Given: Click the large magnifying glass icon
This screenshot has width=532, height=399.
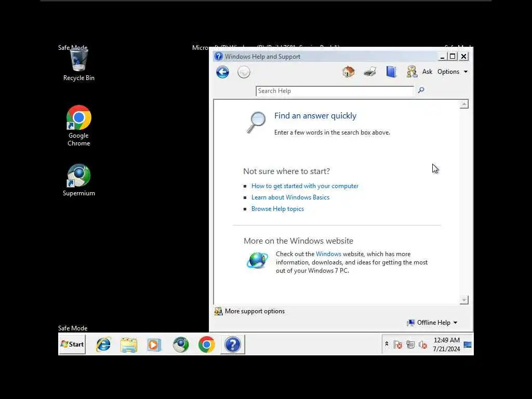Looking at the screenshot, I should (256, 122).
